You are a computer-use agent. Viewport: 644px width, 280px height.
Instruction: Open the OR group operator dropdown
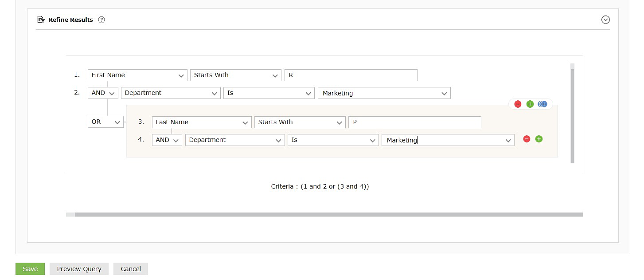(x=105, y=122)
